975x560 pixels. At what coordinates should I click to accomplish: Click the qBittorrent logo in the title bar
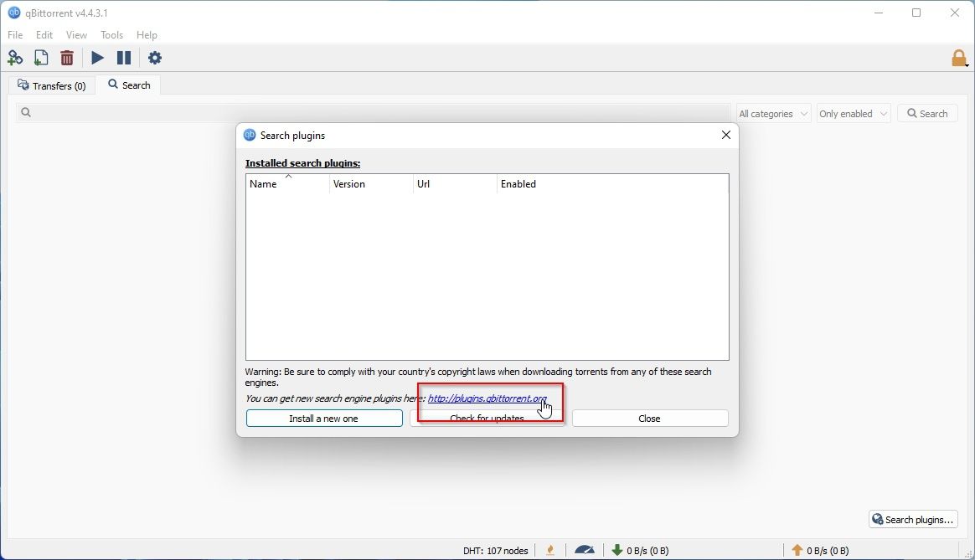13,13
